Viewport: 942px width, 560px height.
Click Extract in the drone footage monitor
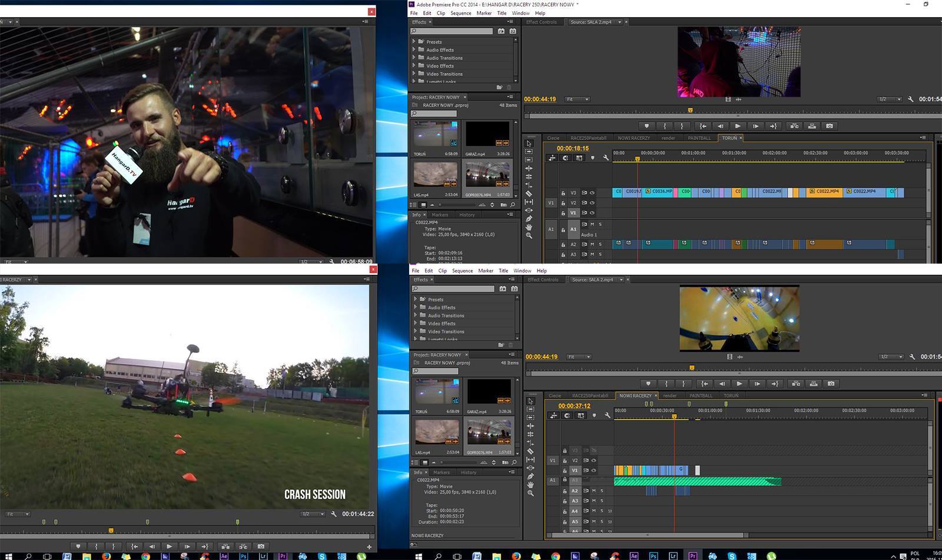click(243, 546)
